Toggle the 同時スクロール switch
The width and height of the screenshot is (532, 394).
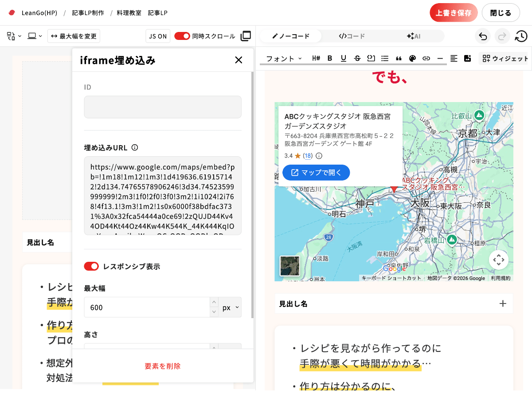[x=182, y=36]
